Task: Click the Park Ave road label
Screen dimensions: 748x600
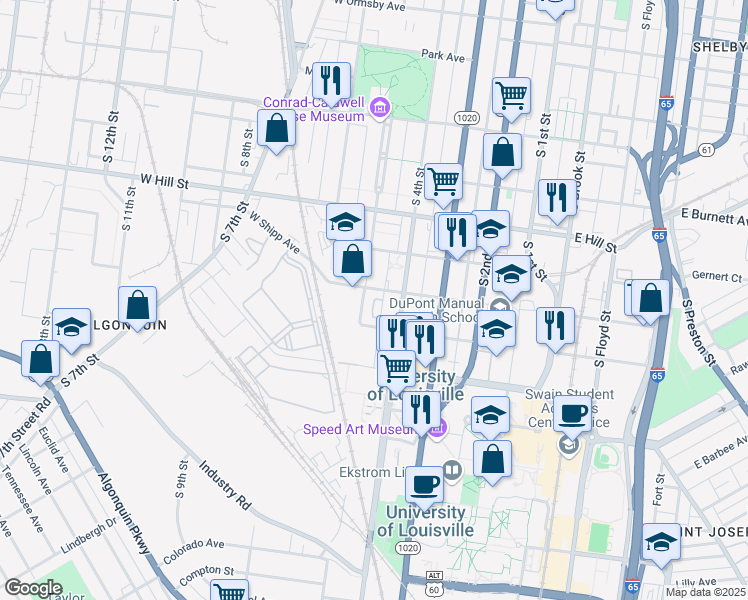Action: [443, 55]
